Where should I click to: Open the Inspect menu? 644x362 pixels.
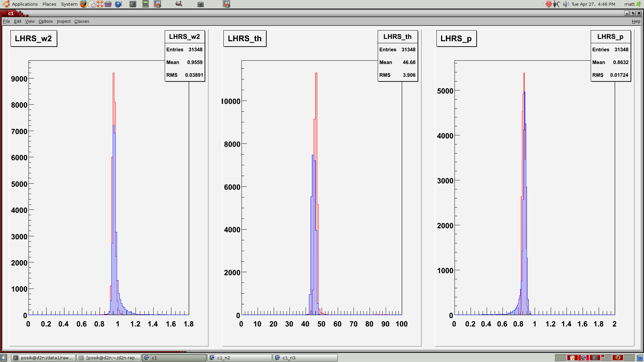pyautogui.click(x=64, y=21)
